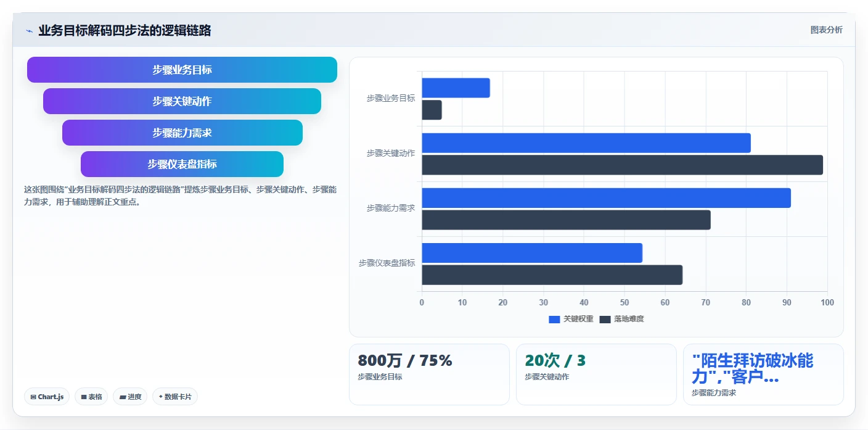868x430 pixels.
Task: Click the 步骤关键动作 label under 20次 card
Action: pyautogui.click(x=547, y=376)
